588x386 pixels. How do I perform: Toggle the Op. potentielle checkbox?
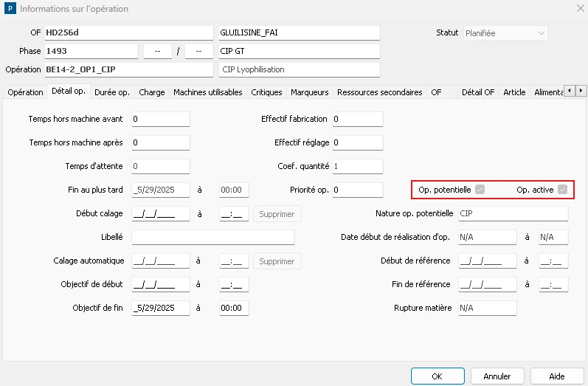(x=480, y=190)
